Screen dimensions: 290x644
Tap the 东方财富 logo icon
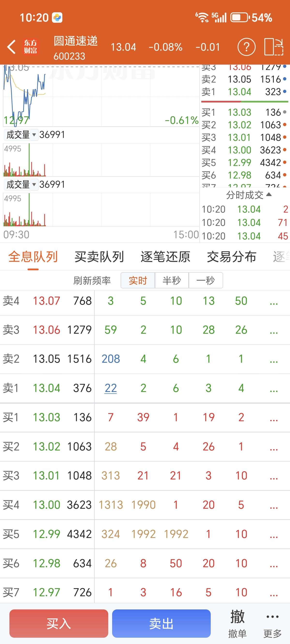pos(30,47)
